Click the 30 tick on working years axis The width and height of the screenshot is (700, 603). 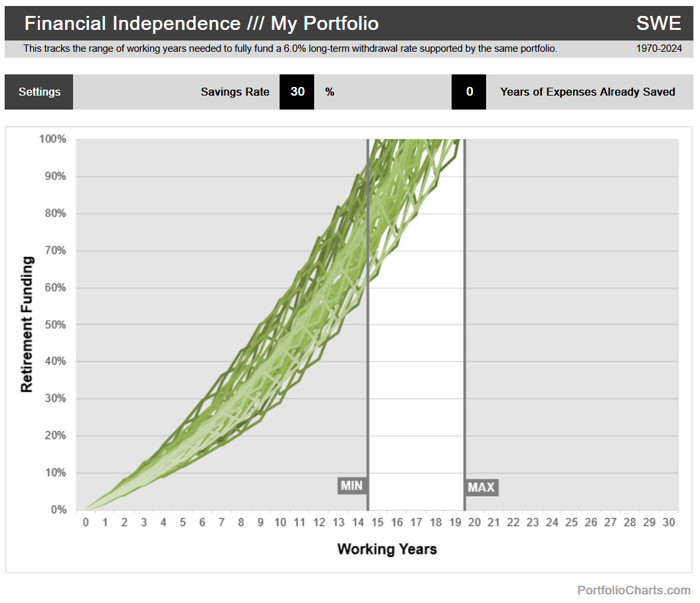point(669,523)
